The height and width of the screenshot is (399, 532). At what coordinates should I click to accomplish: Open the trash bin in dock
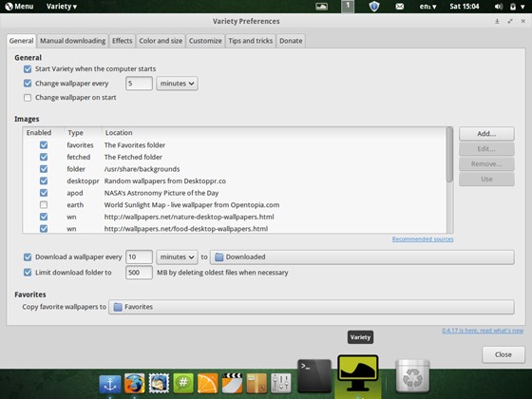pyautogui.click(x=412, y=376)
